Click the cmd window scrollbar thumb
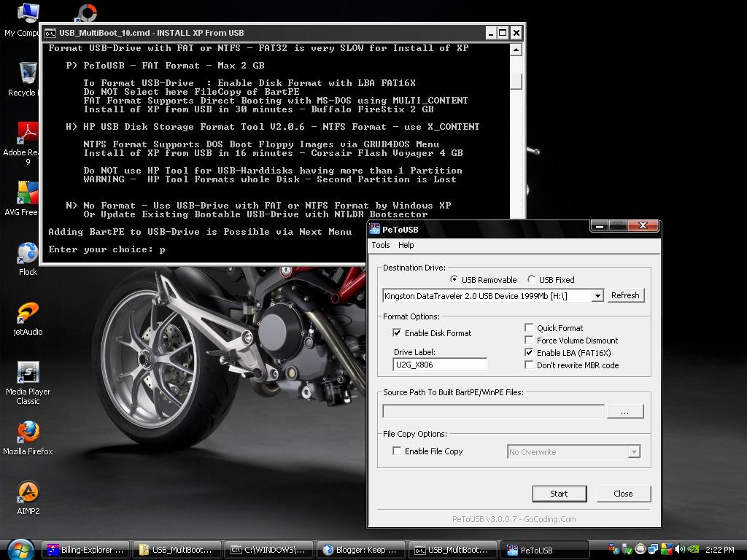The height and width of the screenshot is (560, 747). tap(516, 82)
